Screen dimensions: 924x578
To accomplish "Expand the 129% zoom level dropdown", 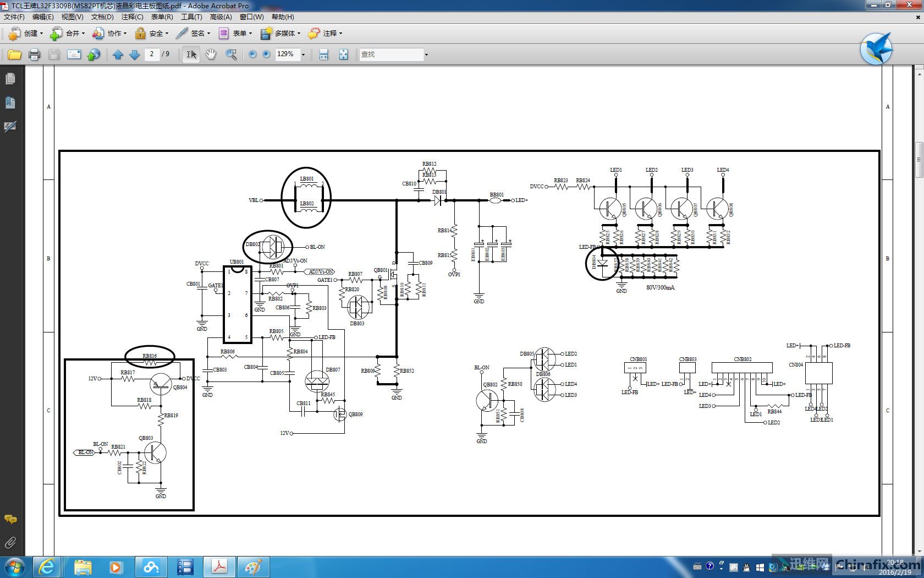I will pyautogui.click(x=303, y=54).
